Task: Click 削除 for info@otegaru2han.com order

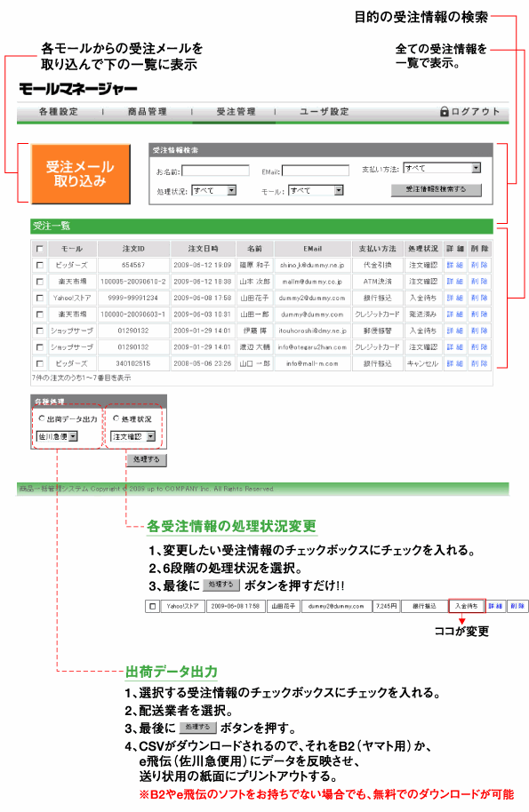Action: coord(479,347)
